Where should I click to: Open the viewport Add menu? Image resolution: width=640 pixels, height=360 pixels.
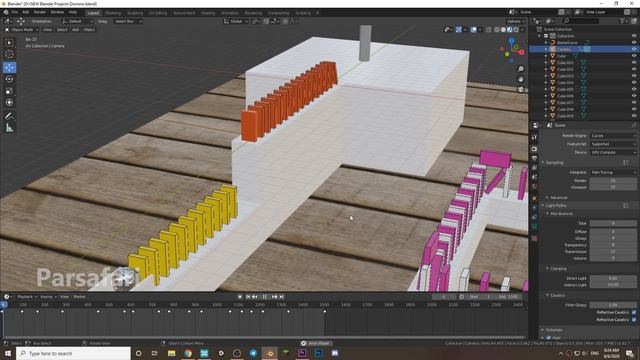(x=75, y=30)
